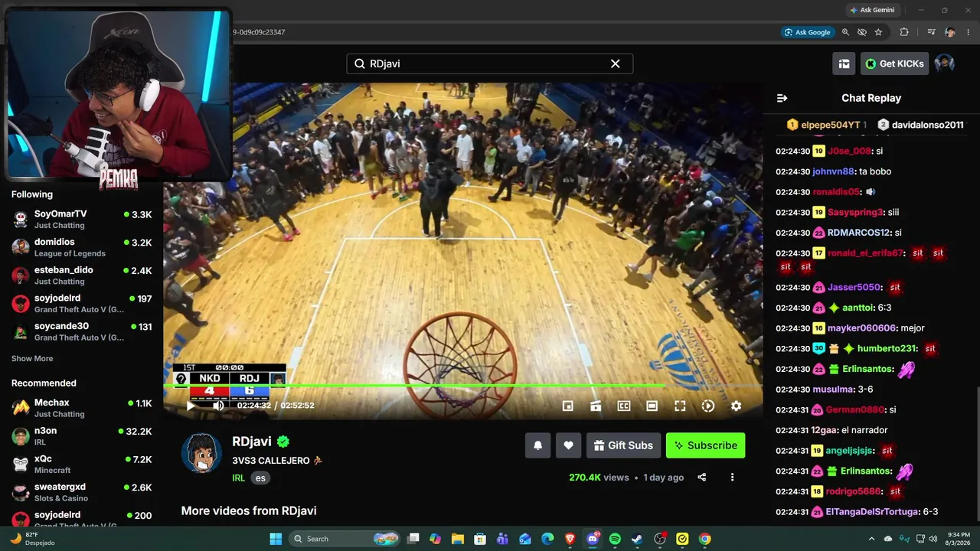The width and height of the screenshot is (980, 551).
Task: Open the browser extensions puzzle icon
Action: (904, 32)
